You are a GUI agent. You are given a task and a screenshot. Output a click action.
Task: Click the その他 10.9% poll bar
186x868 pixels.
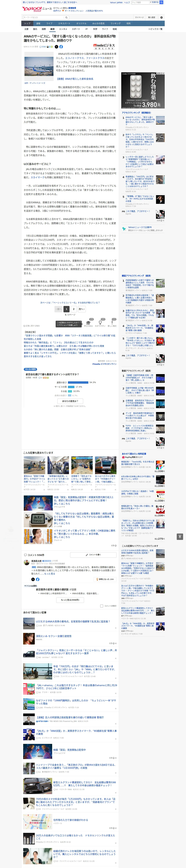(70, 391)
